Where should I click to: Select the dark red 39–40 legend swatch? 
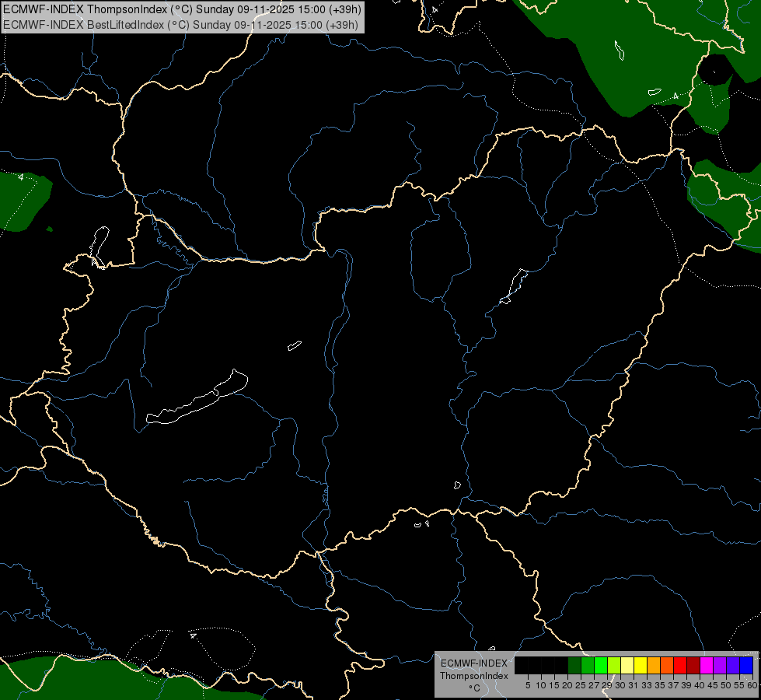[693, 665]
